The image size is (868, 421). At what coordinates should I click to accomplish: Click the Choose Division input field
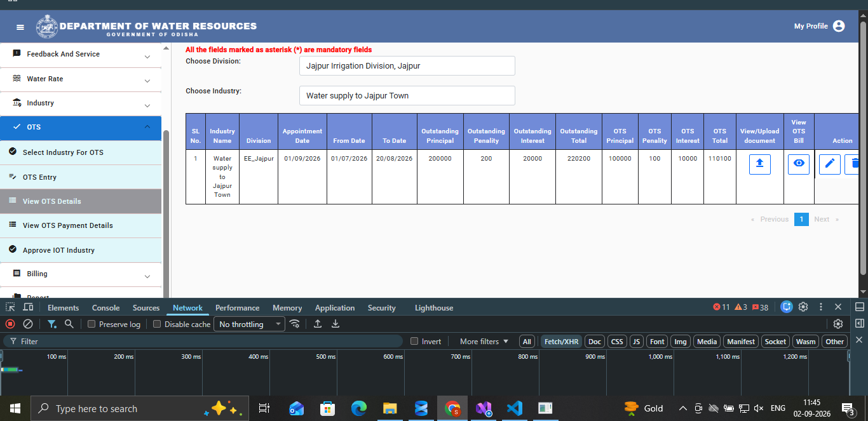[x=407, y=65]
